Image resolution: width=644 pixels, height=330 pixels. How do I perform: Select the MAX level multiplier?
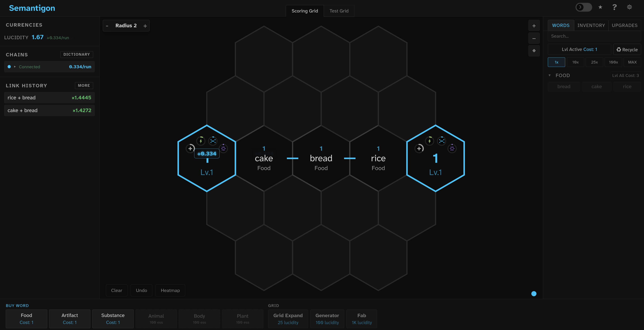pyautogui.click(x=632, y=62)
